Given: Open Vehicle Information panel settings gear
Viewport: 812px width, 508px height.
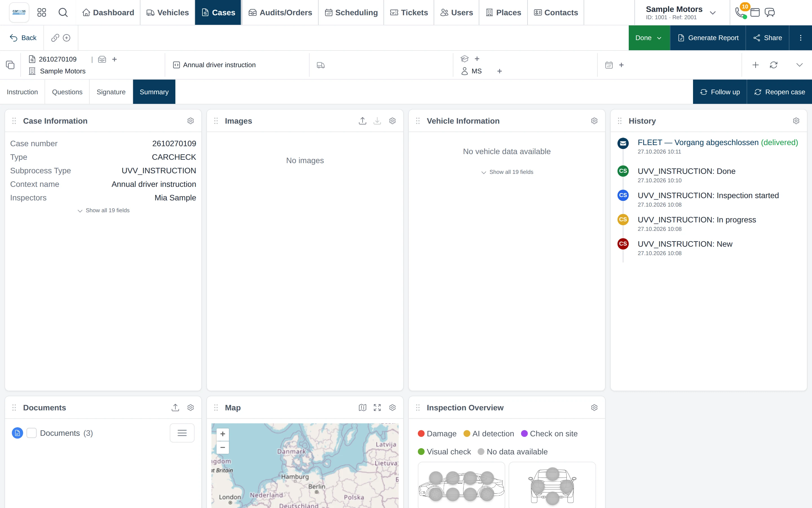Looking at the screenshot, I should tap(594, 121).
